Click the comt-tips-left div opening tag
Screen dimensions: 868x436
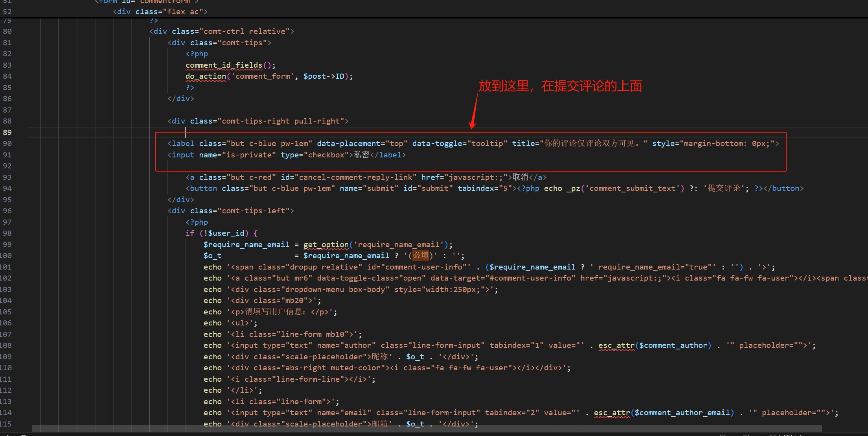point(231,211)
